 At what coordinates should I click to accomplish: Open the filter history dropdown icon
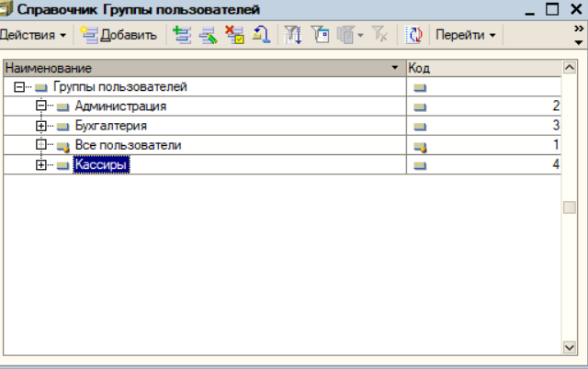[350, 35]
